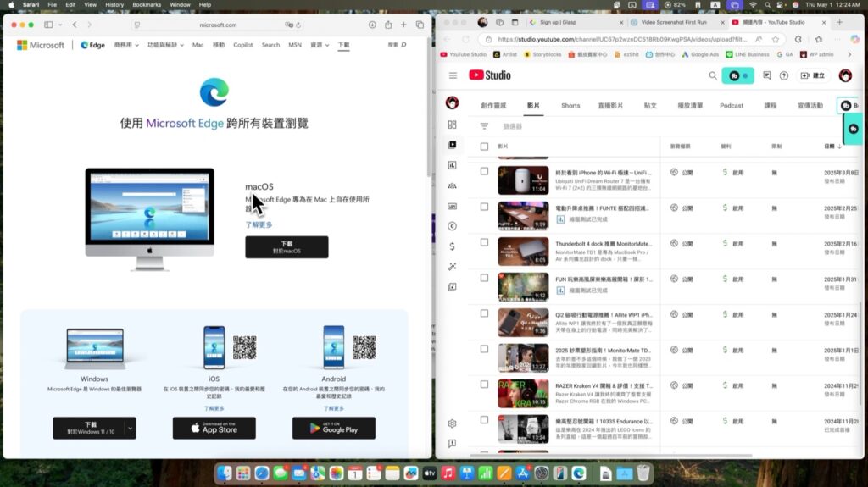Viewport: 868px width, 487px height.
Task: Switch to the Podcast tab in Studio
Action: coord(732,106)
